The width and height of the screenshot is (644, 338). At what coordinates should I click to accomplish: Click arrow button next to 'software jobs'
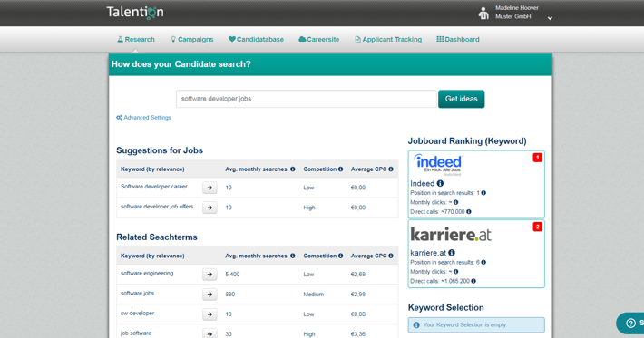point(210,295)
